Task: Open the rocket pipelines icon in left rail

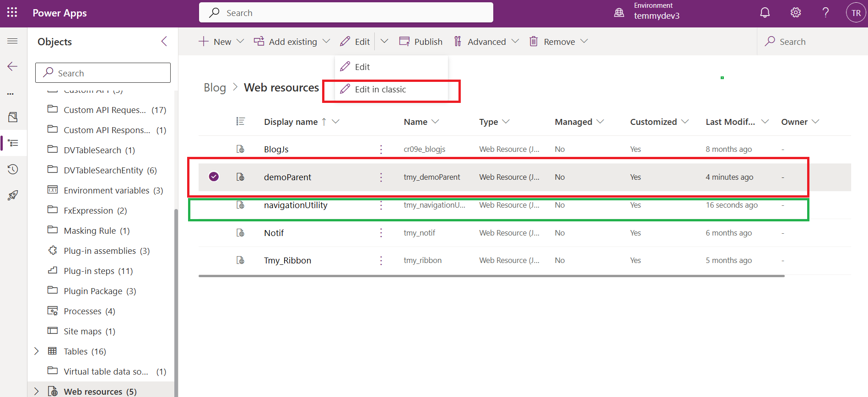Action: click(x=13, y=195)
